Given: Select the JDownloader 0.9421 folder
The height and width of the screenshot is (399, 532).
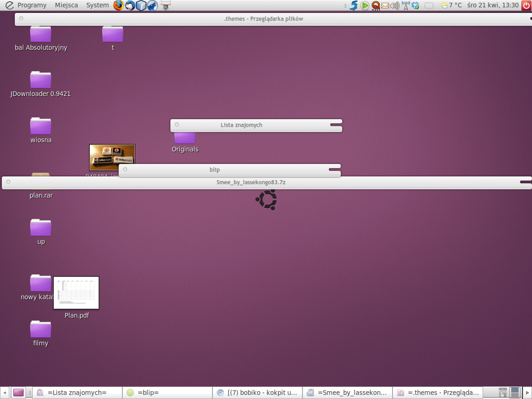Looking at the screenshot, I should point(41,80).
